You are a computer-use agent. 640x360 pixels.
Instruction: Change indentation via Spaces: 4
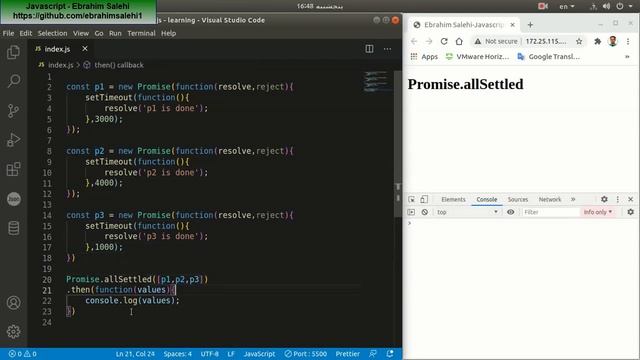click(178, 354)
